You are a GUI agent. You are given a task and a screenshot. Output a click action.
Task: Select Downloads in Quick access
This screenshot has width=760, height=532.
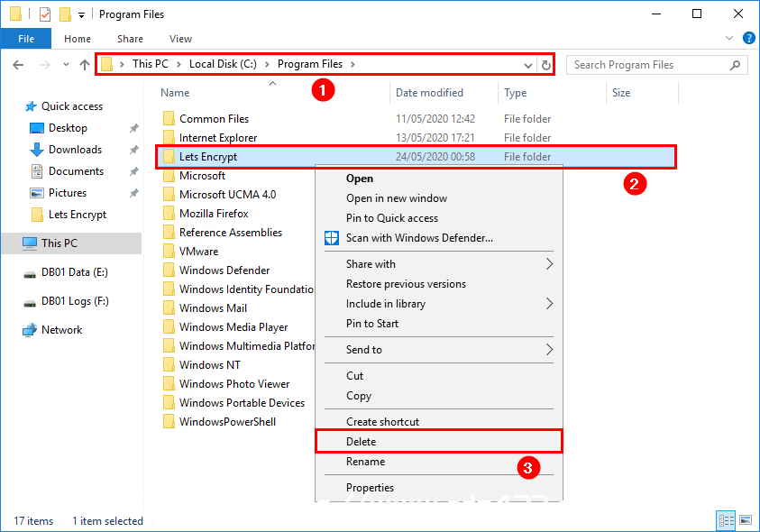[75, 150]
